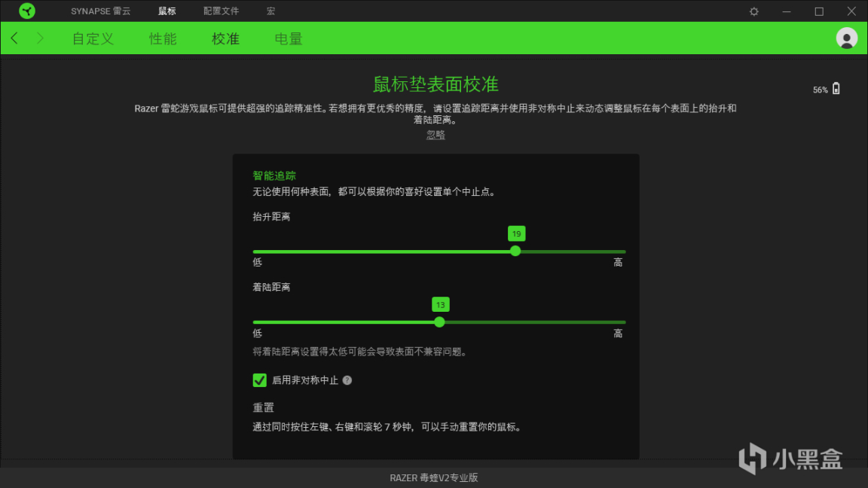Screen dimensions: 868x488
Task: Click the 着陆距离 value 13 badge
Action: [441, 304]
